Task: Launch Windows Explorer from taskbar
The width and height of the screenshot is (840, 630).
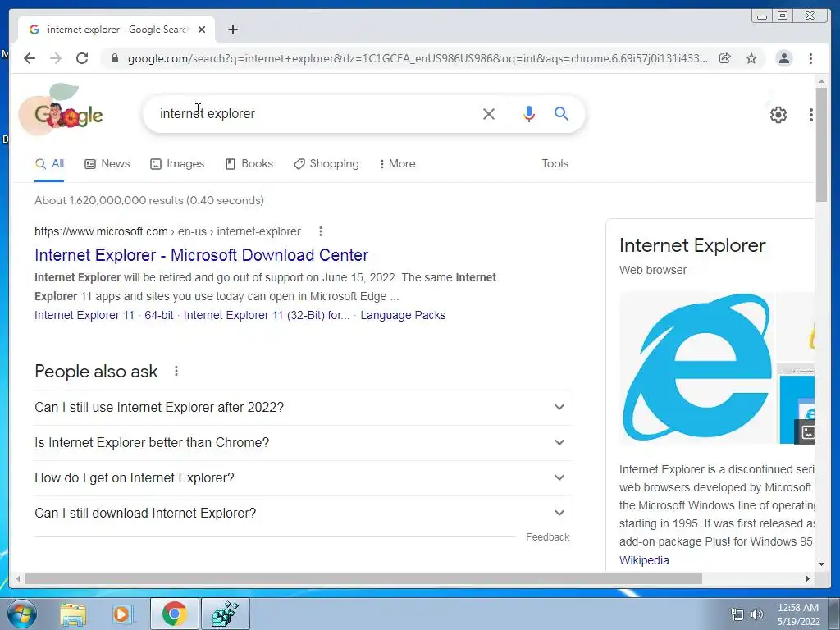Action: point(73,614)
